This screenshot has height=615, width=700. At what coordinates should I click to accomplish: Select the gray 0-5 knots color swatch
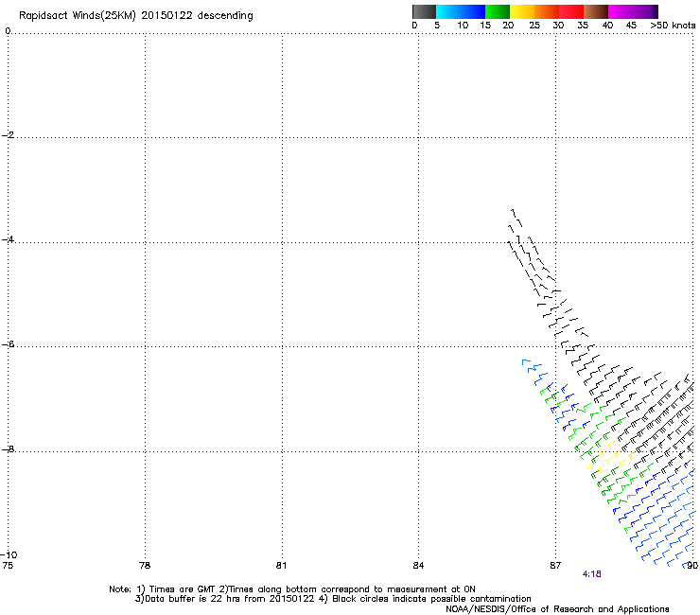point(424,11)
